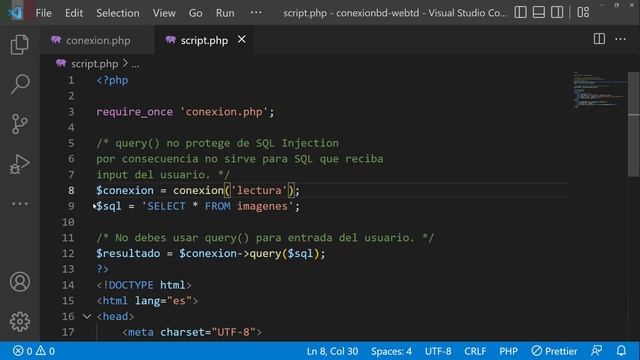Open the Search view in activity bar

20,84
